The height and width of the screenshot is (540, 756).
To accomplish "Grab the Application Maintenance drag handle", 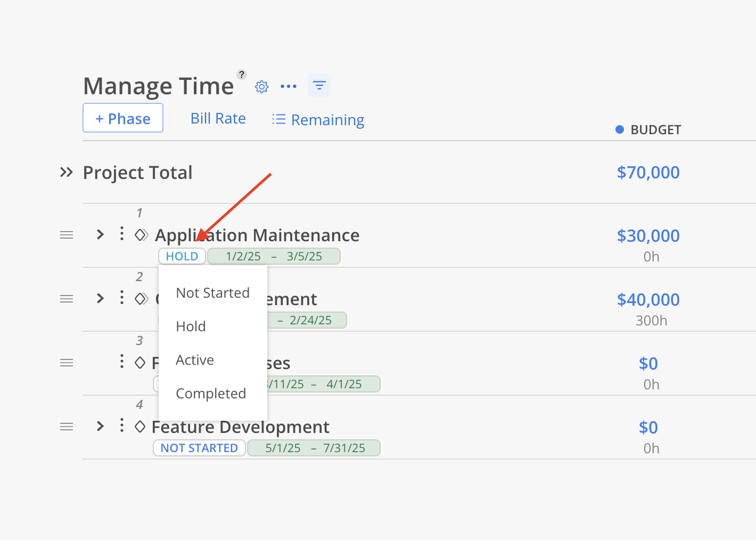I will (x=67, y=235).
